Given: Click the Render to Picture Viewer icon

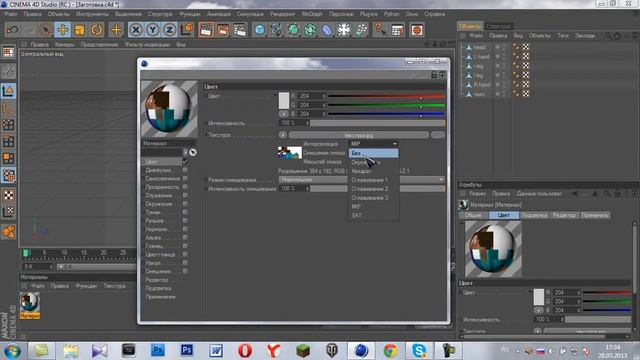Looking at the screenshot, I should point(223,30).
